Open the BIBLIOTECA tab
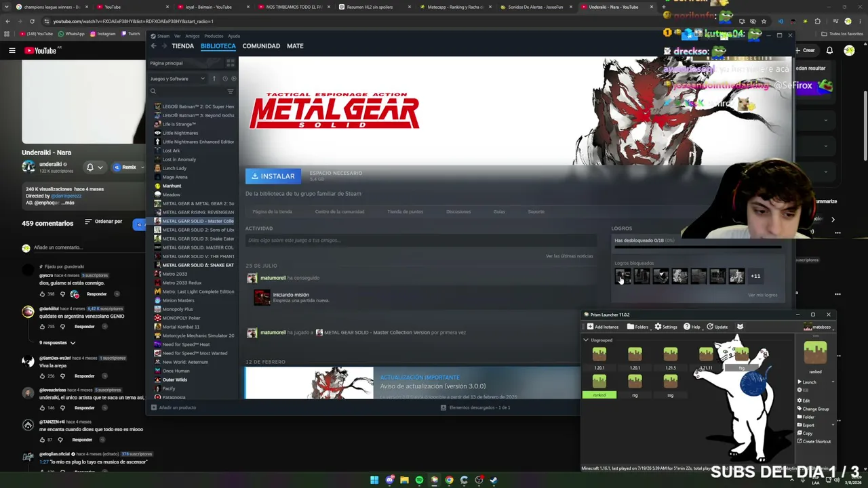The image size is (868, 488). tap(218, 46)
